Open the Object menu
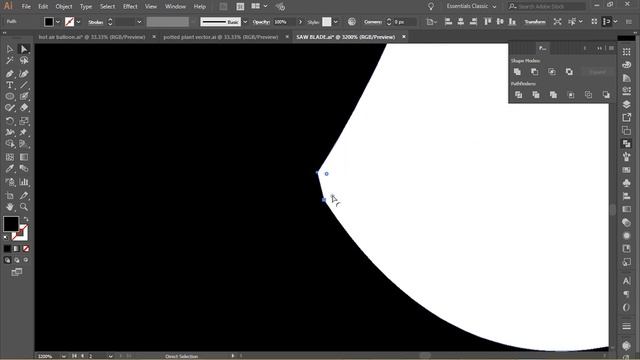The height and width of the screenshot is (360, 640). [x=64, y=7]
